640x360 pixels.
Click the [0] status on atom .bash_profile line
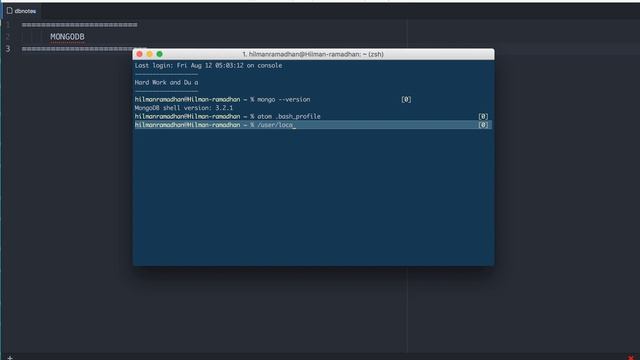(x=483, y=117)
